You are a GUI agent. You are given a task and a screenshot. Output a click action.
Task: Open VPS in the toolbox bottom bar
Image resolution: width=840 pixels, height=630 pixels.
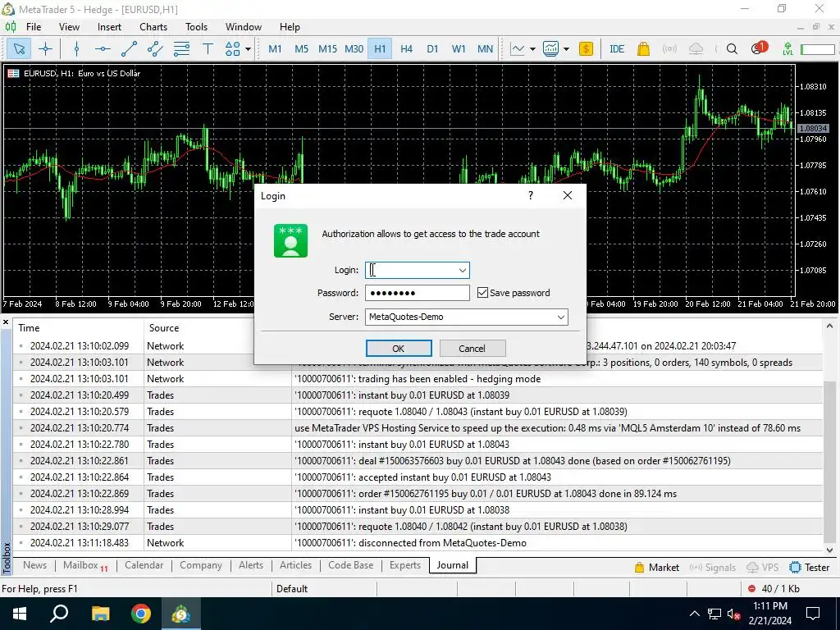(762, 568)
